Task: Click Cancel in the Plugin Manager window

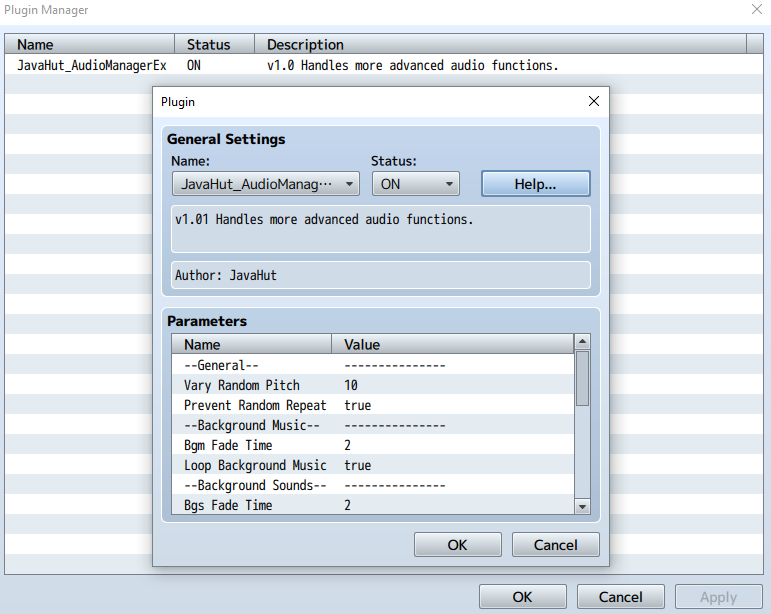Action: point(621,597)
